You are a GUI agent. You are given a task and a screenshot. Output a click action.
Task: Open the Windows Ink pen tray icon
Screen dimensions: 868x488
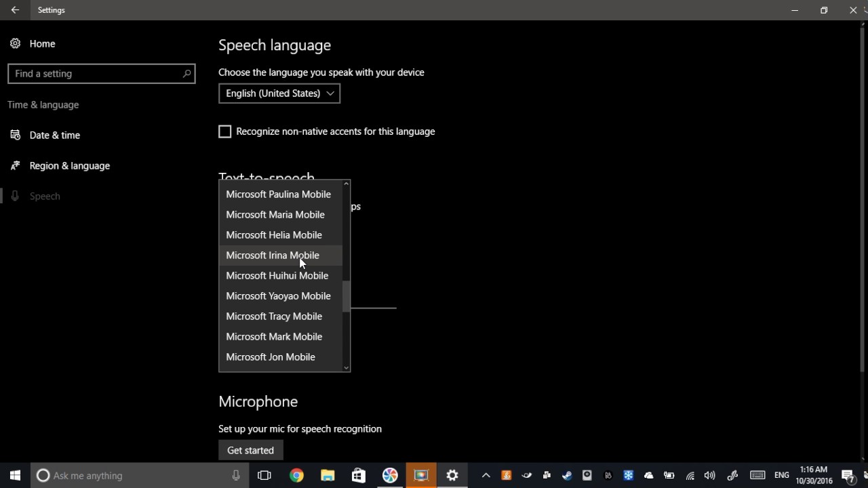click(732, 476)
